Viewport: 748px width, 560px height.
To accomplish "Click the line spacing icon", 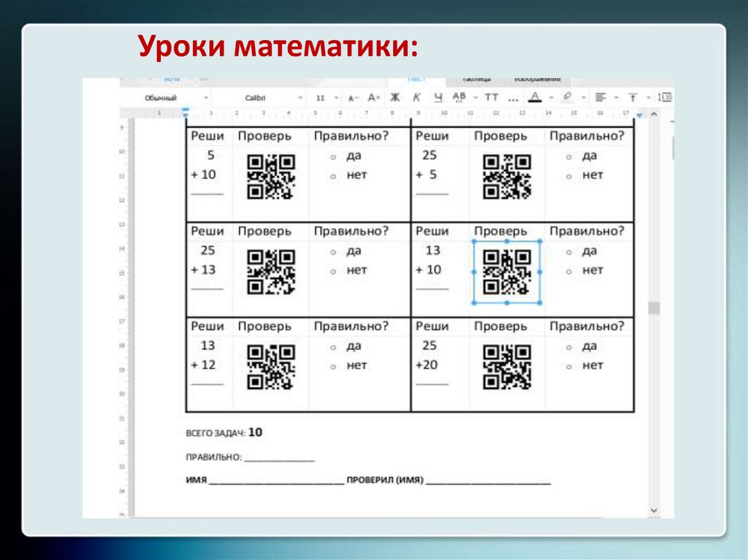I will point(665,97).
